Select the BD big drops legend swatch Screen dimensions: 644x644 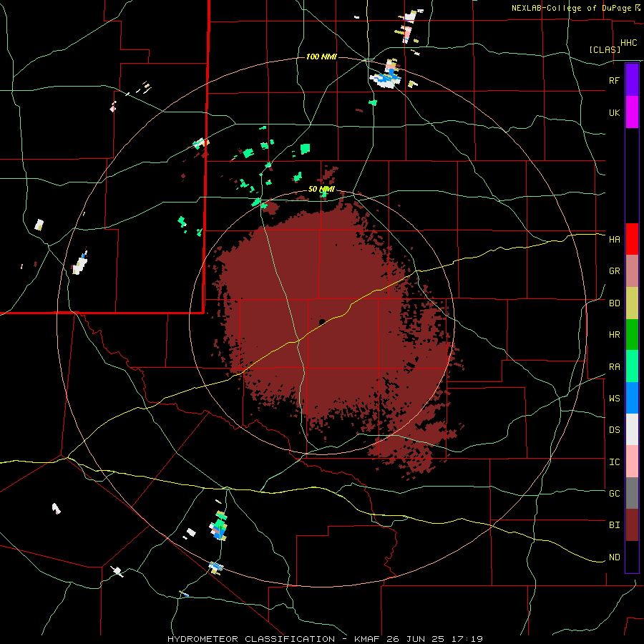(x=632, y=303)
